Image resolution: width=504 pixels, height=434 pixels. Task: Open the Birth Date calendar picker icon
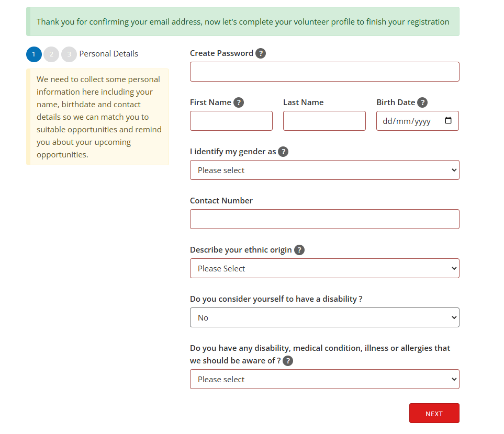pyautogui.click(x=448, y=121)
